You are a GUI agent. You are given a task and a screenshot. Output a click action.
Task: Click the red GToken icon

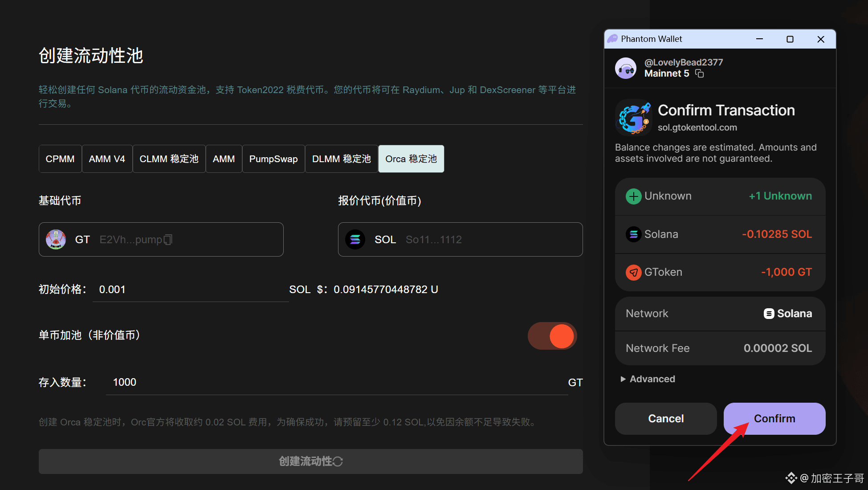pyautogui.click(x=633, y=272)
